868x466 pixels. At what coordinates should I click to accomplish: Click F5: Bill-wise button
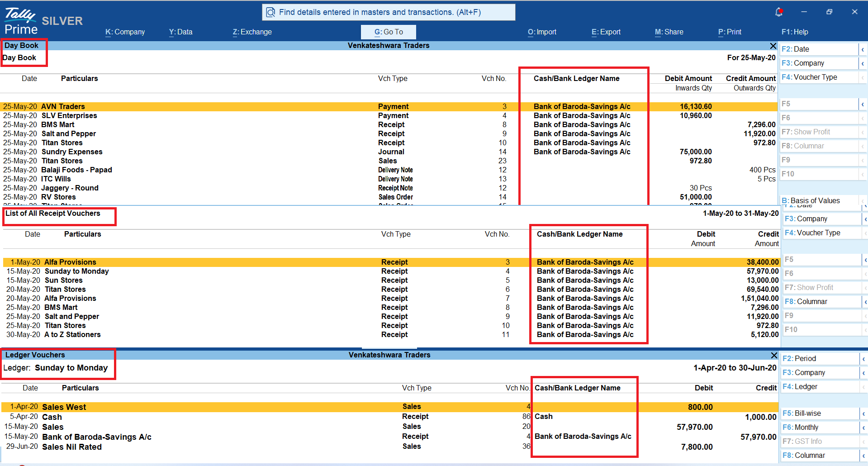click(x=820, y=414)
